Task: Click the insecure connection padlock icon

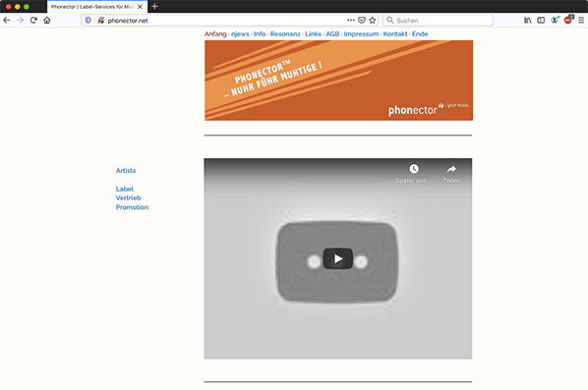Action: 100,21
